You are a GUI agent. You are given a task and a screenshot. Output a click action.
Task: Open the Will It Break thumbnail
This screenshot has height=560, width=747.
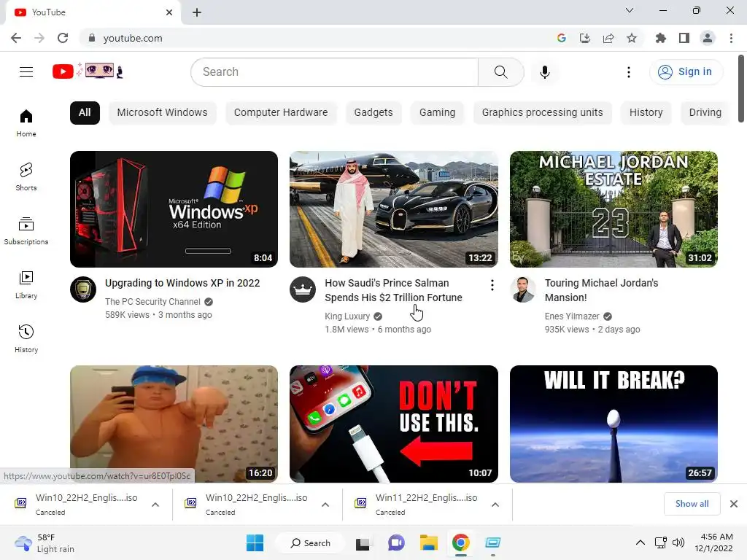point(614,424)
